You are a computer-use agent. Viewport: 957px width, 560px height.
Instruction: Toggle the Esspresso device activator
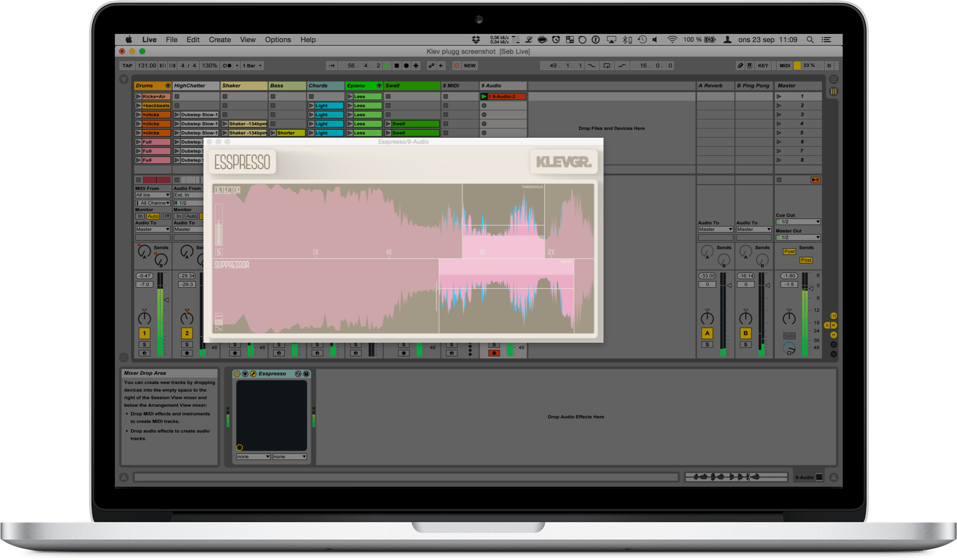click(x=237, y=374)
